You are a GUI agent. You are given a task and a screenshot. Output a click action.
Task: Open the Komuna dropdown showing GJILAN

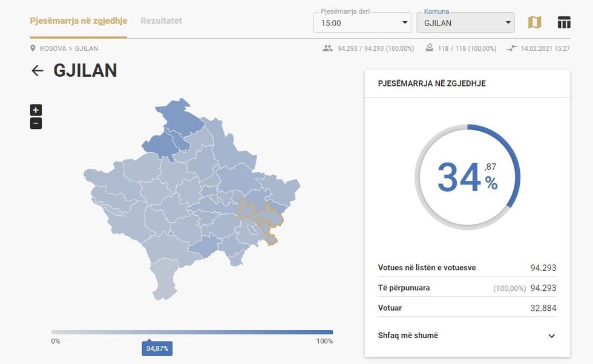coord(465,23)
